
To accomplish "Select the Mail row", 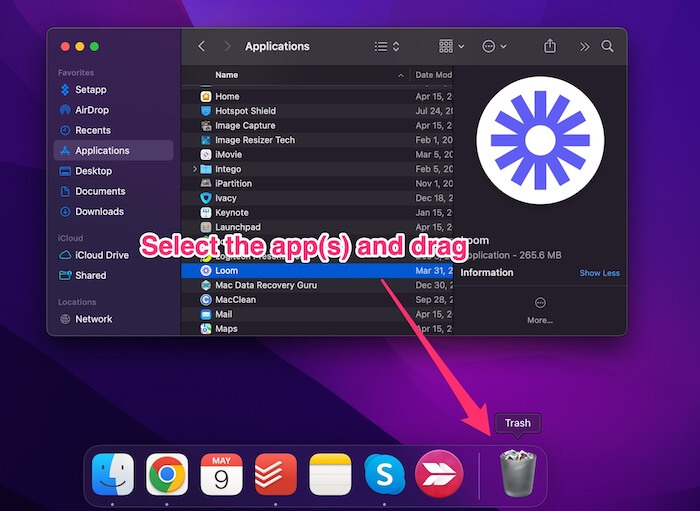I will pos(317,314).
